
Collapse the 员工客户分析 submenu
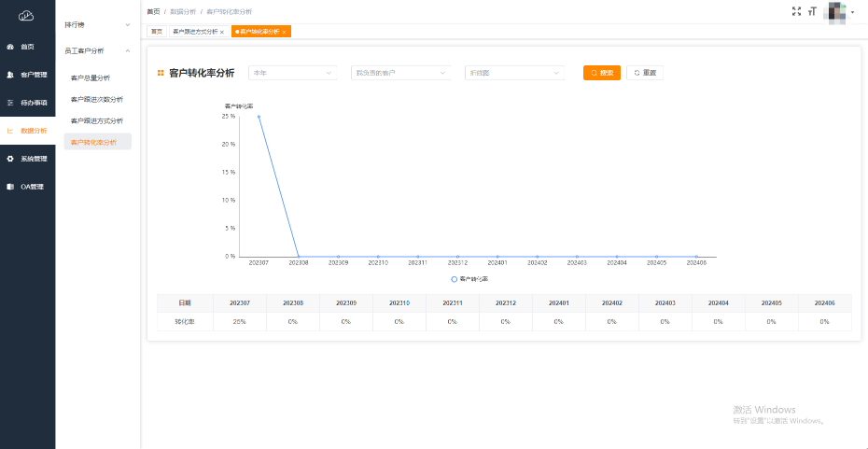point(97,50)
